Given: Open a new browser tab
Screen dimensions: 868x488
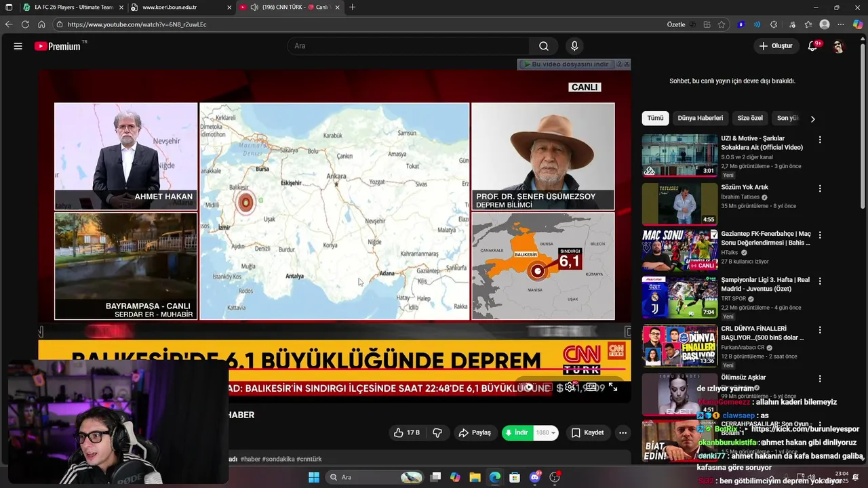Looking at the screenshot, I should [x=352, y=7].
